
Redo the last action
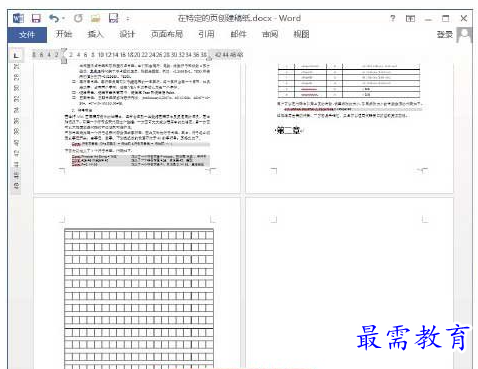[78, 18]
